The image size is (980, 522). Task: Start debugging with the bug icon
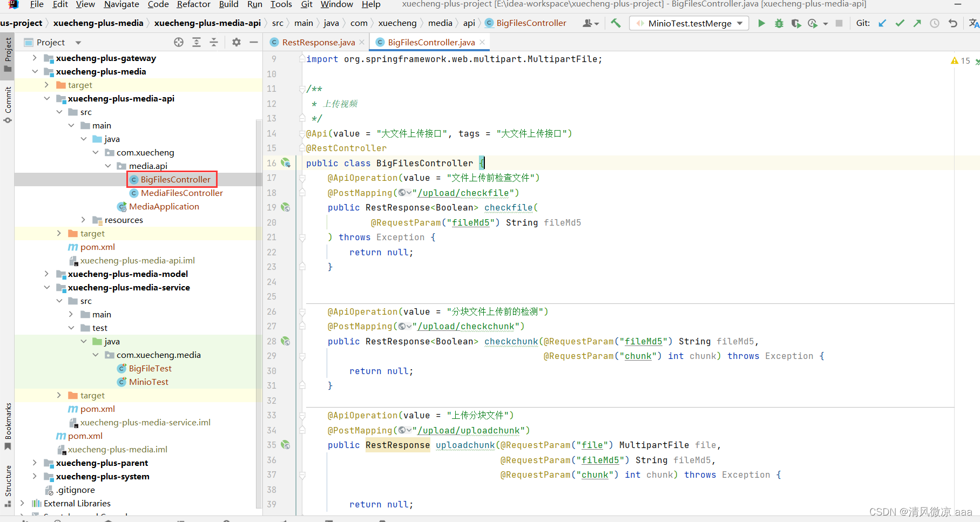pos(779,23)
